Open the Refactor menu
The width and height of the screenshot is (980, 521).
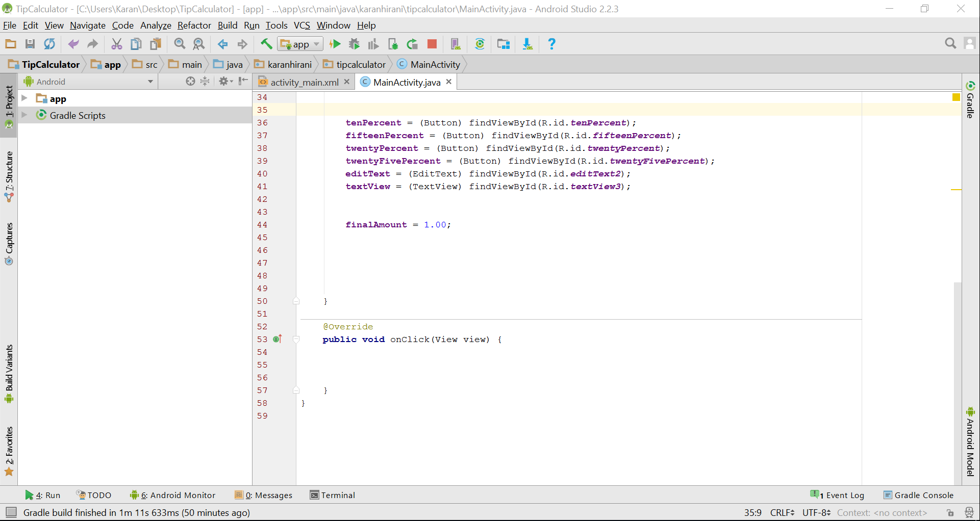coord(194,25)
